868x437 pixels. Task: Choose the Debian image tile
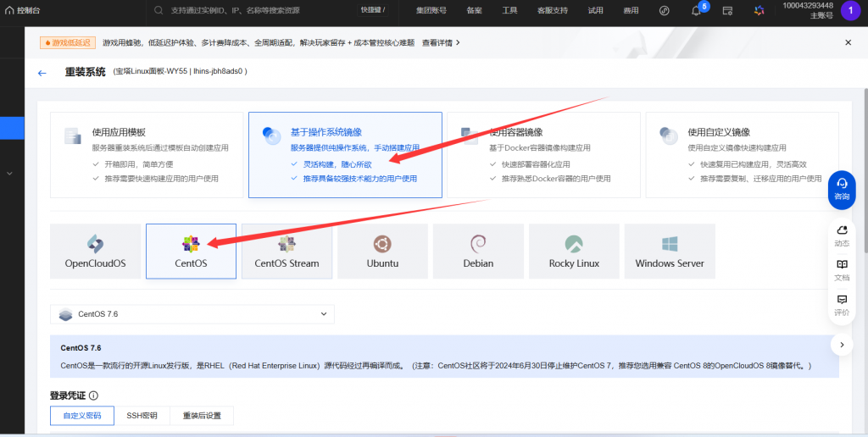[x=478, y=252]
